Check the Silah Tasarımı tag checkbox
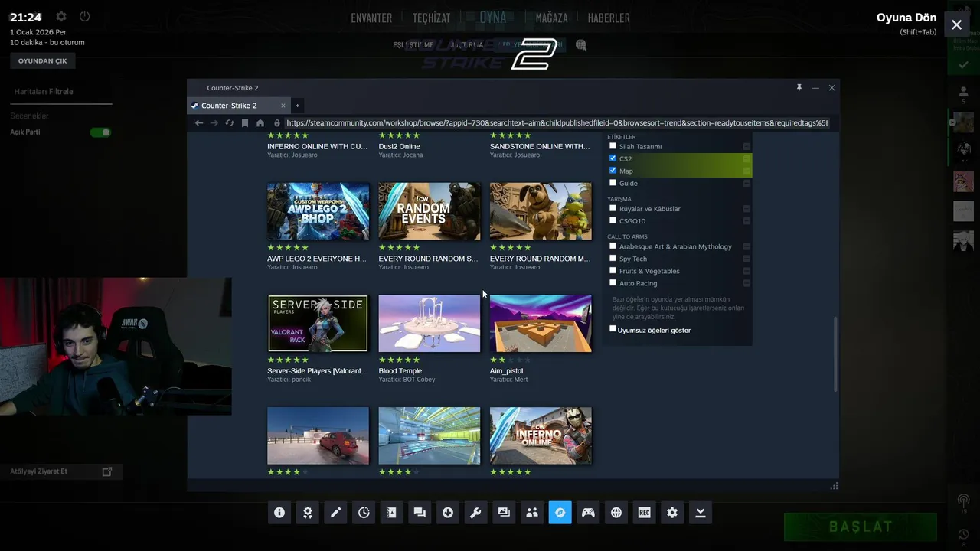 coord(612,145)
